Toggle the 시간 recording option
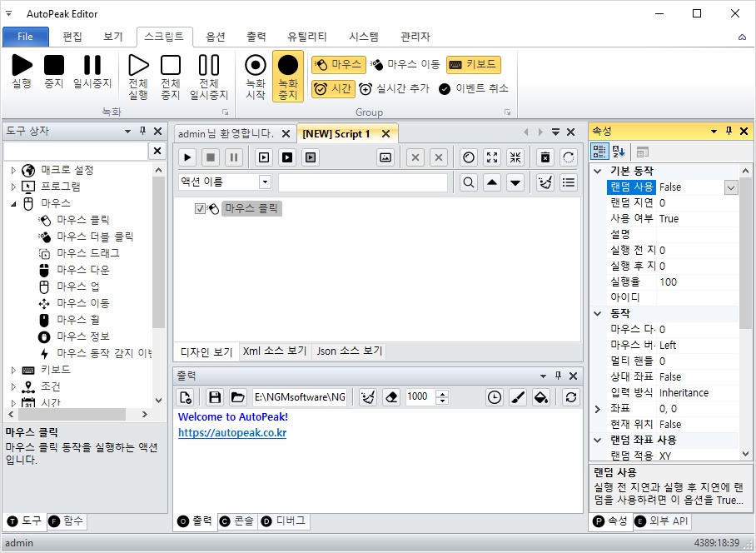 click(x=333, y=89)
